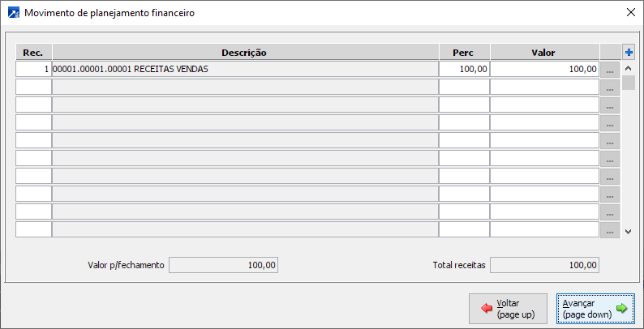Close the Movimento de planejamento financeiro window
Viewport: 644px width, 329px height.
coord(630,13)
